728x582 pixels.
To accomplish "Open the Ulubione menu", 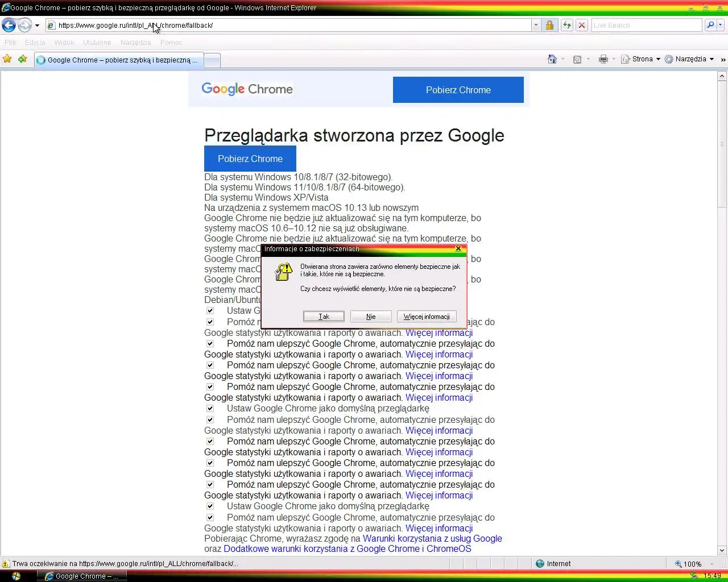I will [x=97, y=43].
